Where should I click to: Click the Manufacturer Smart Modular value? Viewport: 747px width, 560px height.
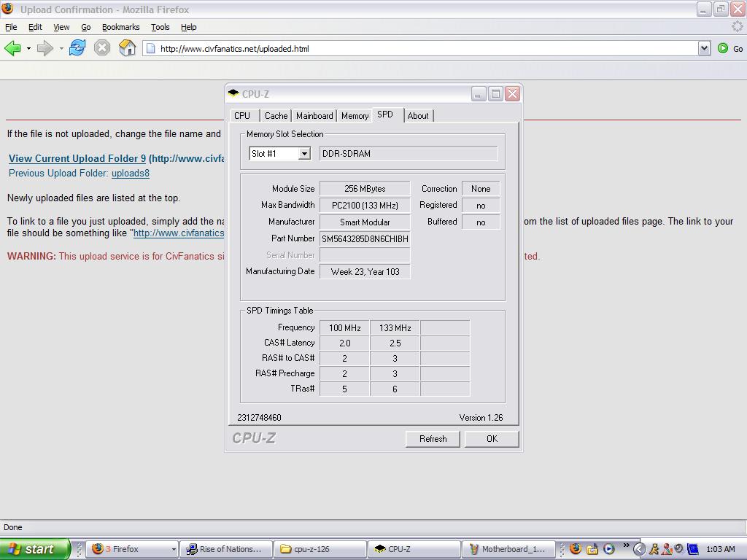365,222
